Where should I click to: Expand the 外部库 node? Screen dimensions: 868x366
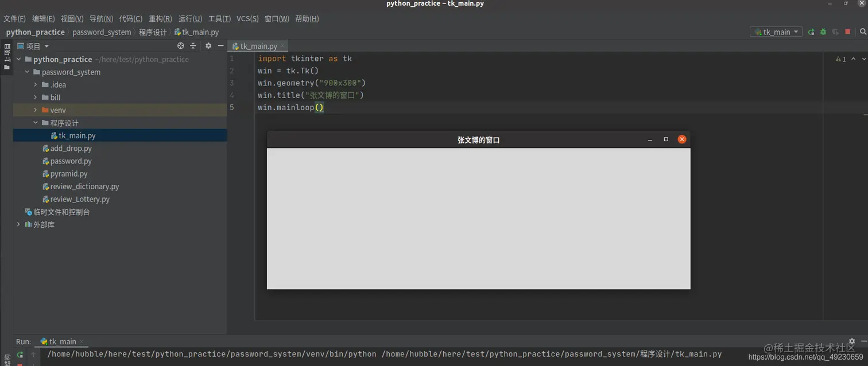point(18,225)
